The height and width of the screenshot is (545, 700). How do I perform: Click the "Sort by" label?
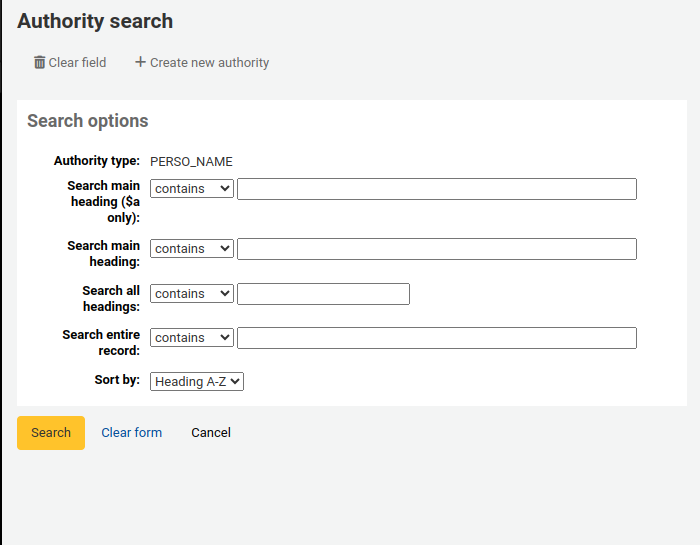point(117,380)
